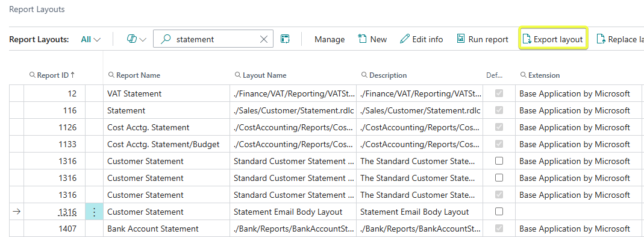The width and height of the screenshot is (644, 237).
Task: Click the magnifier icon in search box
Action: tap(166, 39)
